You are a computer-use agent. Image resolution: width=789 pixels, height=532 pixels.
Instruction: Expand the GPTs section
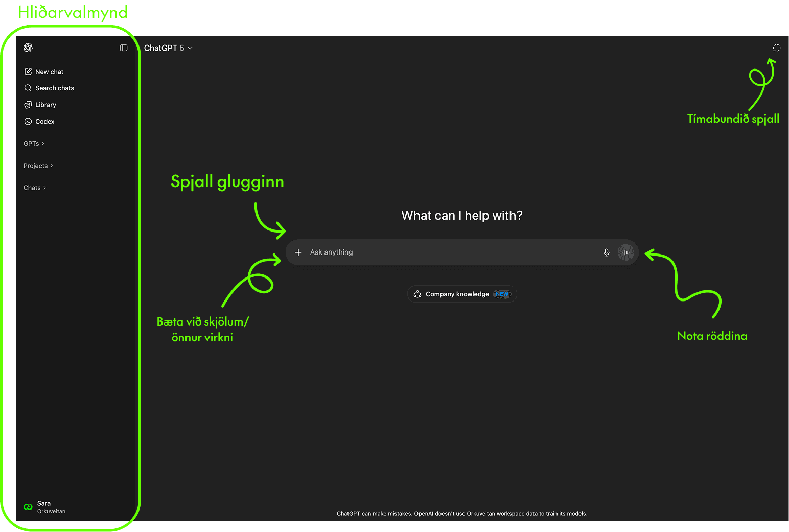(x=34, y=144)
